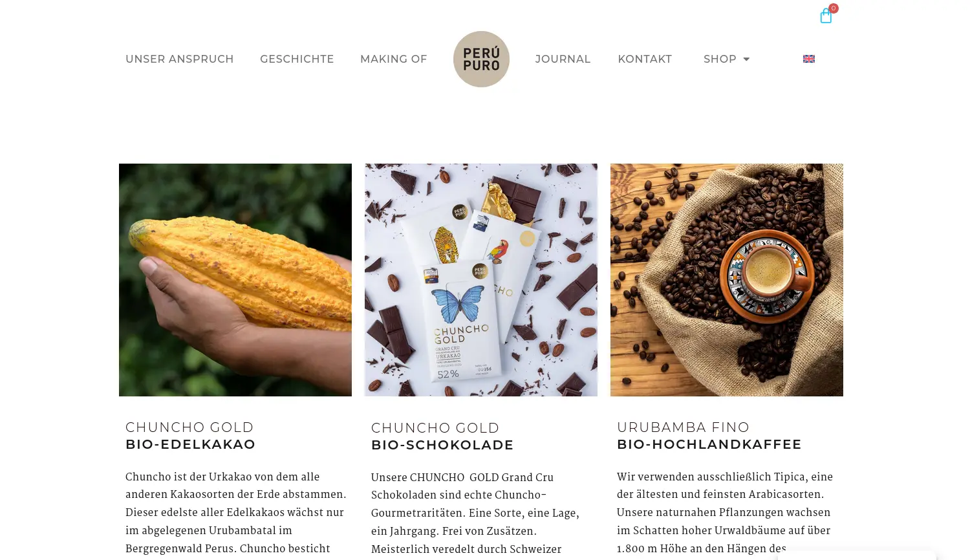Open the Urubamba Fino Bio-Hochlandkaffee heading

click(x=709, y=436)
